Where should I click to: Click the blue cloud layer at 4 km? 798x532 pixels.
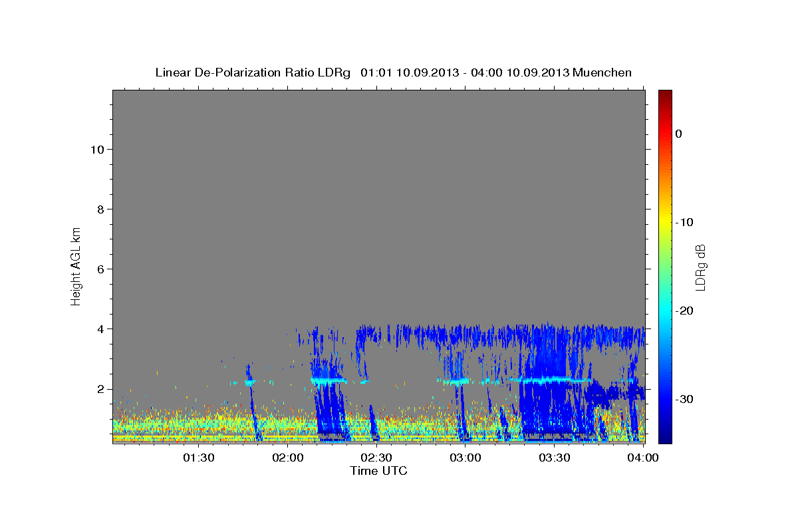[x=499, y=334]
